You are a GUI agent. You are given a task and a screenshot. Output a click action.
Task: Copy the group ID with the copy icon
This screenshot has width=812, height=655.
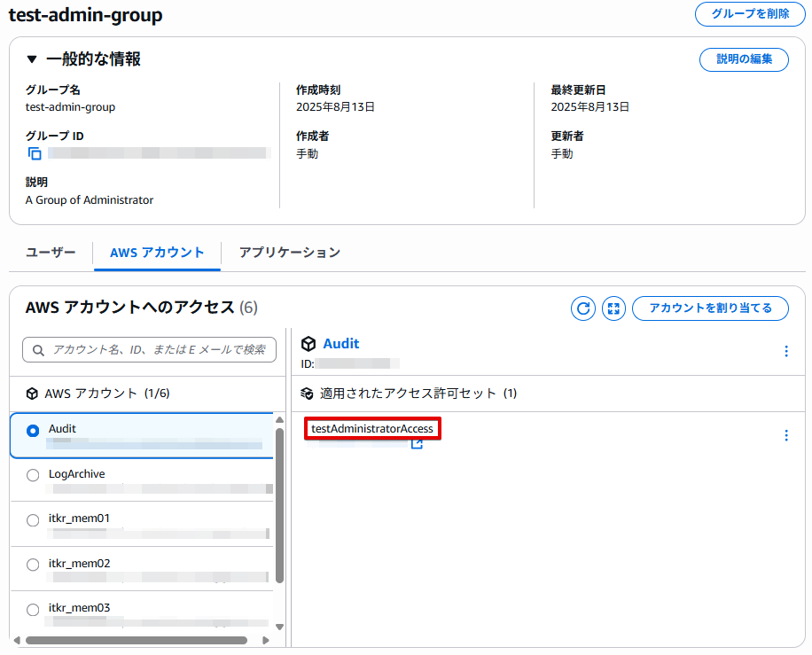(35, 153)
